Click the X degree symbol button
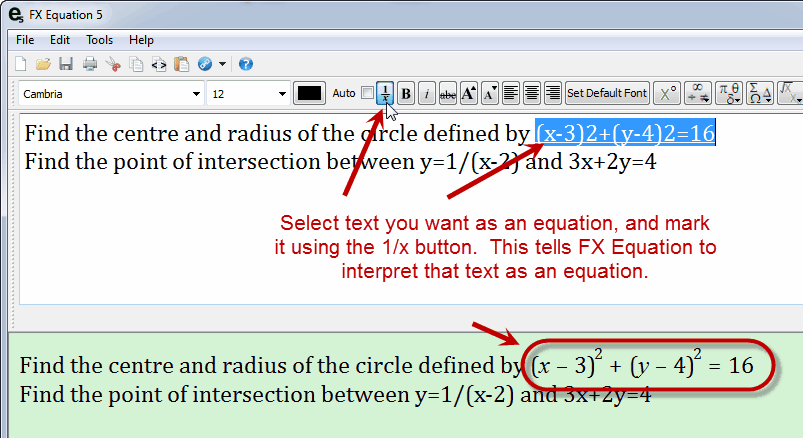The width and height of the screenshot is (803, 438). pos(667,93)
